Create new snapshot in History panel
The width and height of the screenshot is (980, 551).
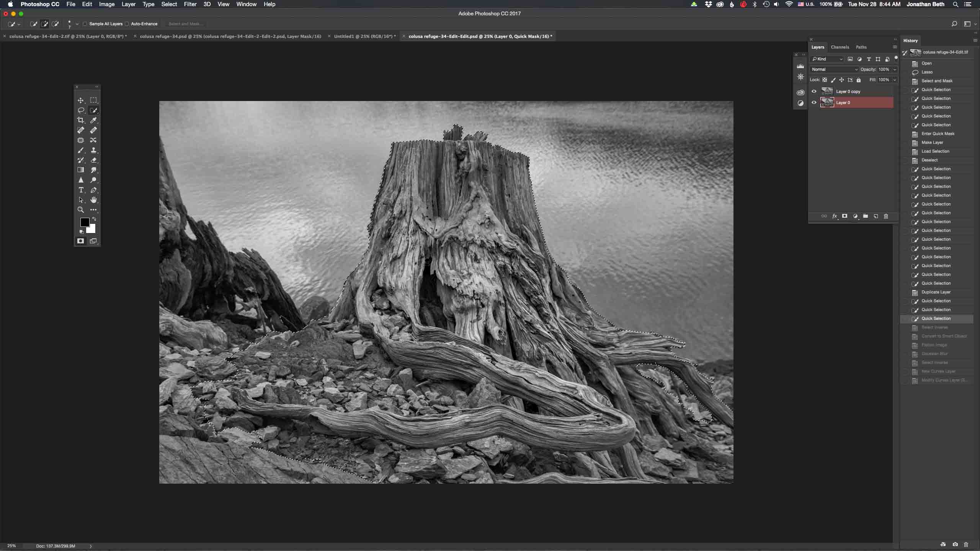[x=955, y=544]
